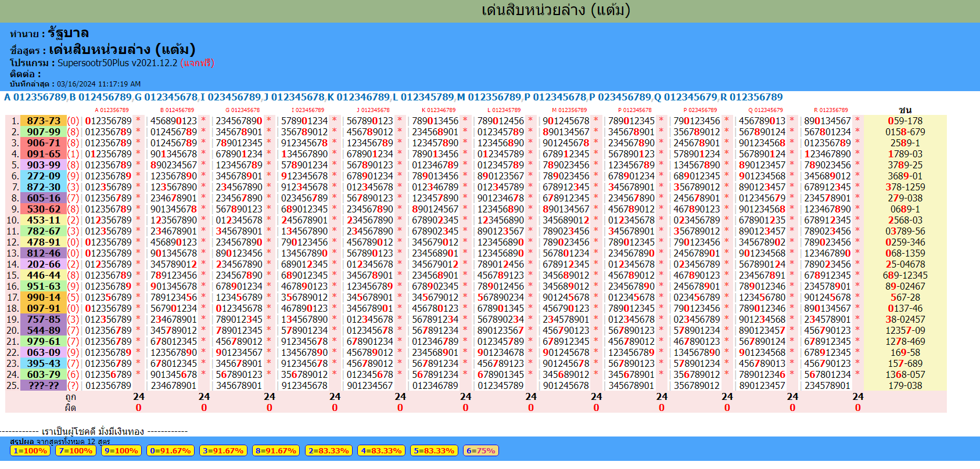
Task: Click 'M 012356789' in the blue formula line
Action: point(489,97)
